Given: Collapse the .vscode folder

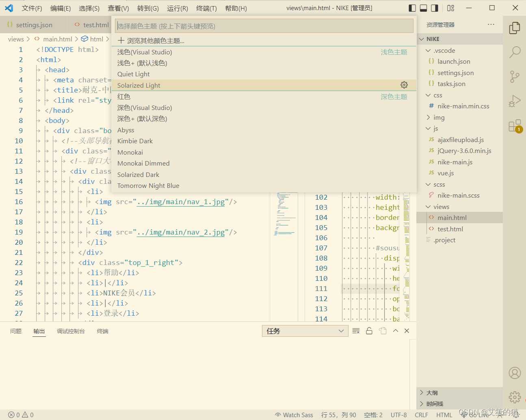Looking at the screenshot, I should (459, 50).
